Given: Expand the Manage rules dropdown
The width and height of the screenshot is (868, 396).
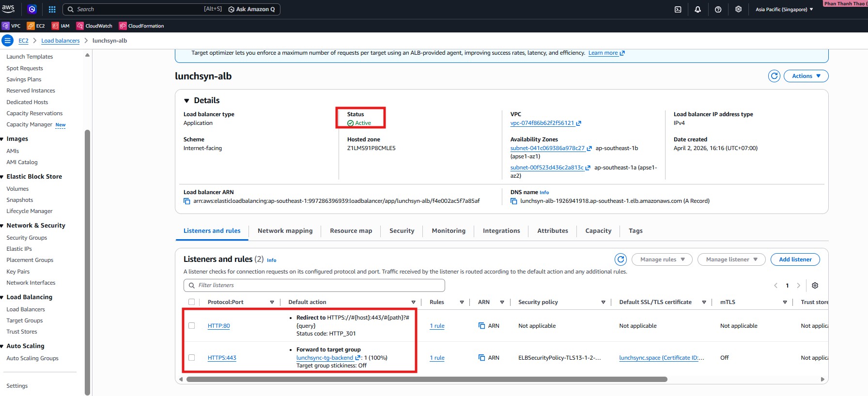Looking at the screenshot, I should (x=662, y=259).
